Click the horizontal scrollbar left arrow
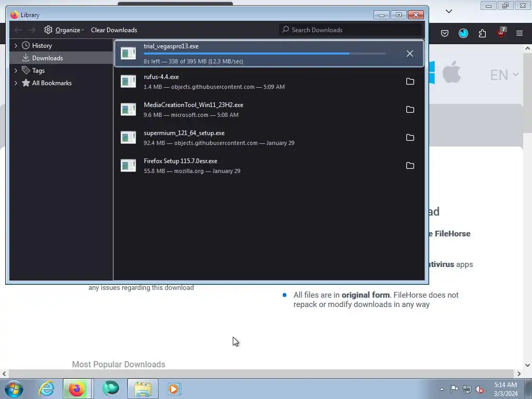Image resolution: width=532 pixels, height=399 pixels. click(4, 374)
